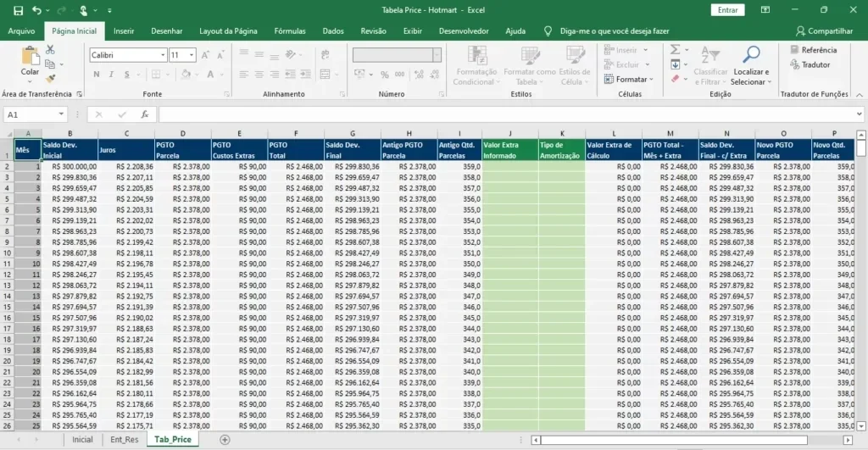Open the font size dropdown
The width and height of the screenshot is (868, 450).
pyautogui.click(x=192, y=55)
